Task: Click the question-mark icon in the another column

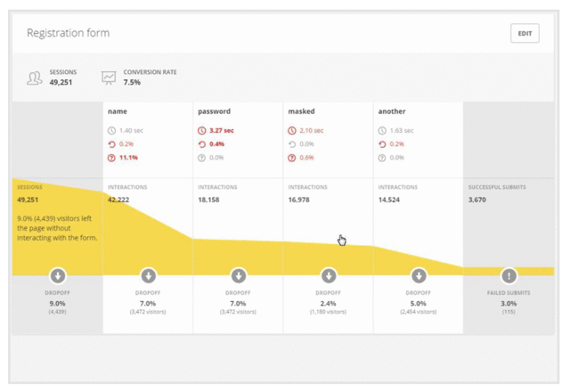Action: 382,158
